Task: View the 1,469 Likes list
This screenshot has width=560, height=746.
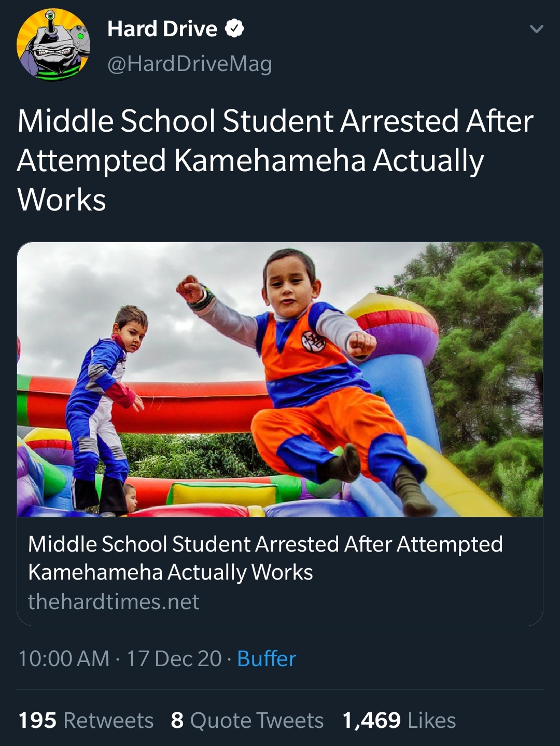Action: 399,721
